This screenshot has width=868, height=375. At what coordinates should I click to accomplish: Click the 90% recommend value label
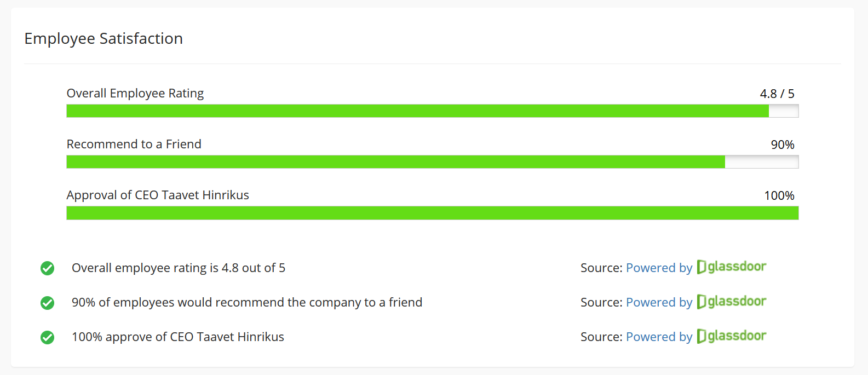[783, 145]
